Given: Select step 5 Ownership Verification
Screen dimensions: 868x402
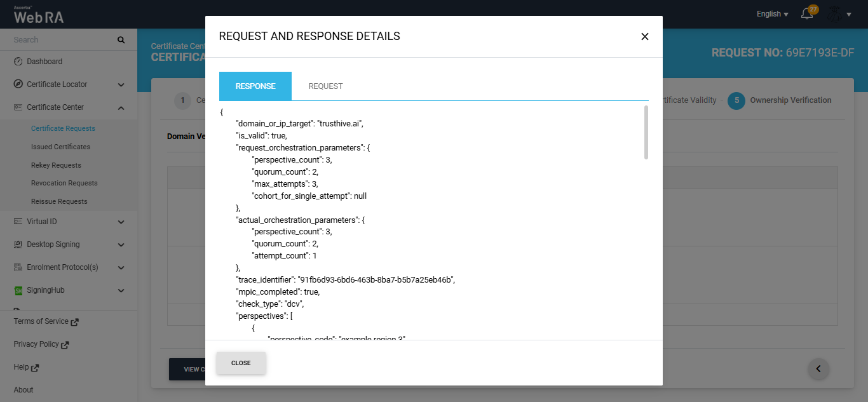Looking at the screenshot, I should (x=780, y=100).
